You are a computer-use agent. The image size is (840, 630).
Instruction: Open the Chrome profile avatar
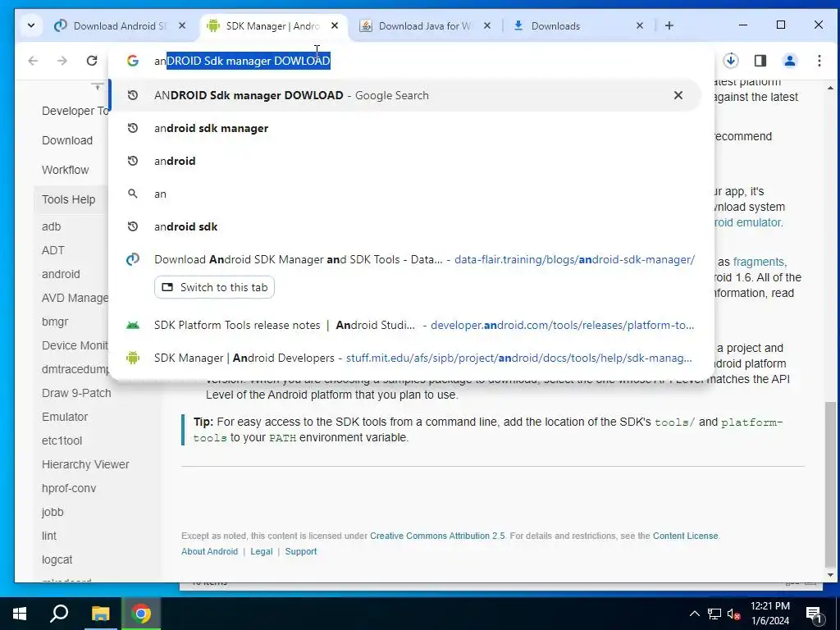point(790,61)
